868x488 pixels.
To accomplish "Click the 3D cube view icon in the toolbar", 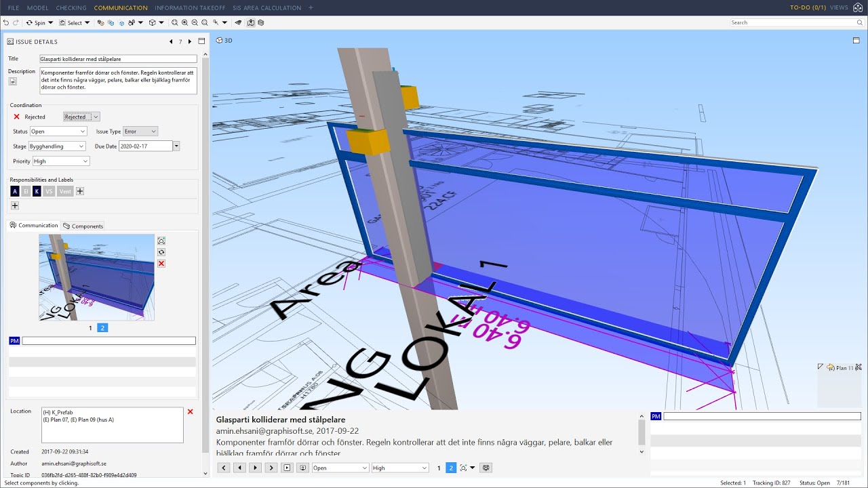I will (152, 23).
